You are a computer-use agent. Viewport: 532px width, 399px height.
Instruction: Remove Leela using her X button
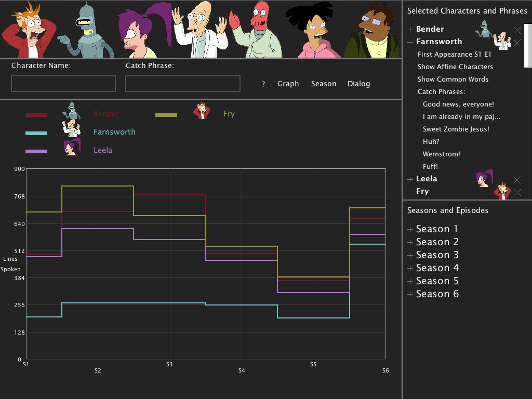pyautogui.click(x=517, y=180)
